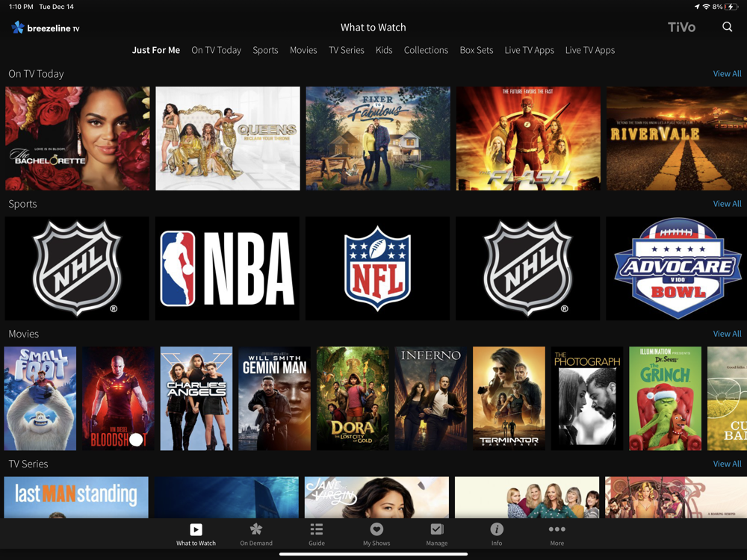
Task: Open the Inferno movie poster
Action: tap(431, 399)
